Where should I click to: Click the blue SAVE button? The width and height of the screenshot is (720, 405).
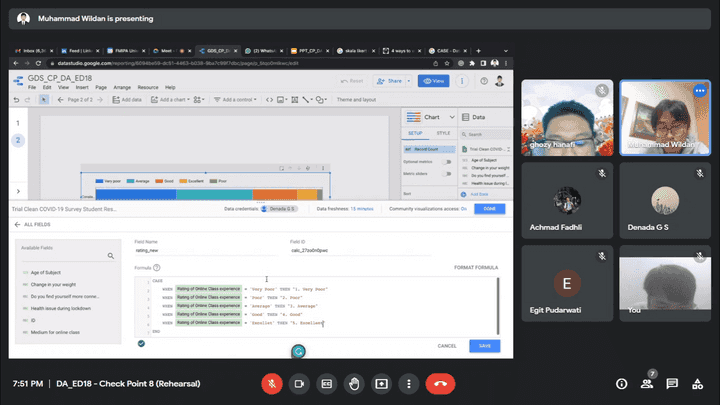point(485,346)
